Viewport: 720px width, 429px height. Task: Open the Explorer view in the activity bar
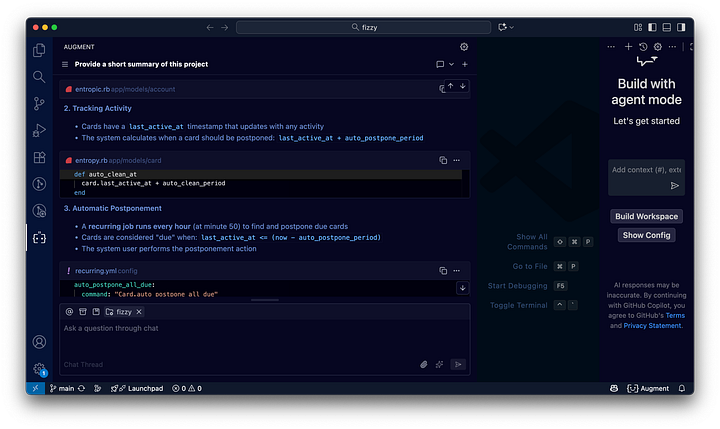pyautogui.click(x=39, y=50)
